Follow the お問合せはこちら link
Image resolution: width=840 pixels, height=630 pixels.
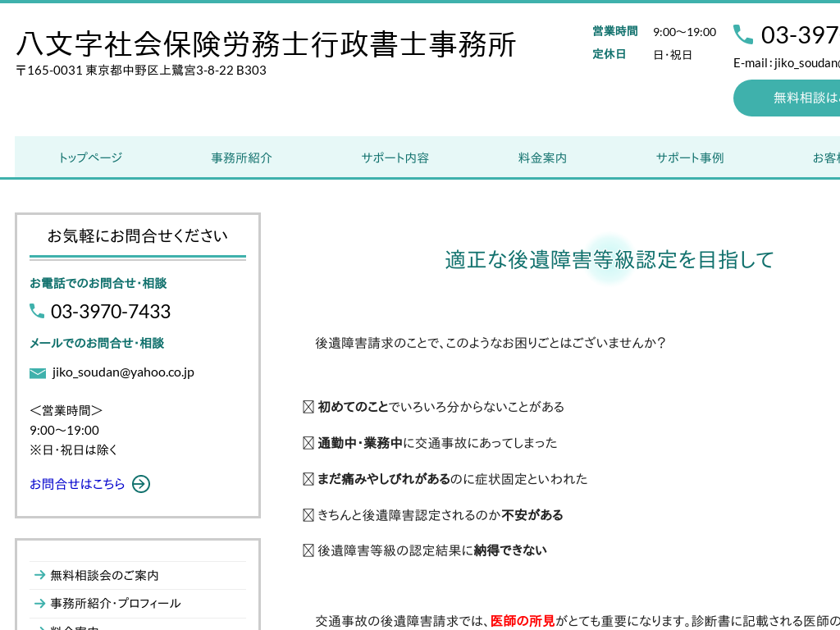77,484
